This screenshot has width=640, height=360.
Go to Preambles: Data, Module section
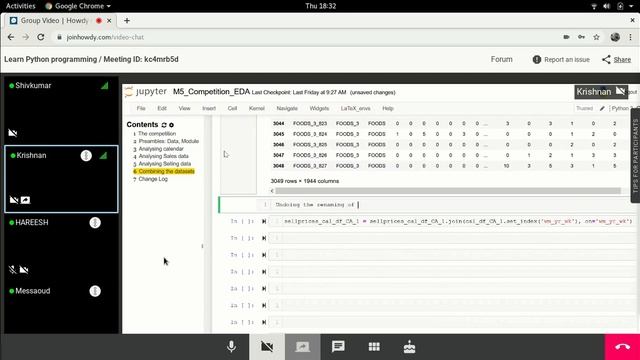(x=169, y=141)
